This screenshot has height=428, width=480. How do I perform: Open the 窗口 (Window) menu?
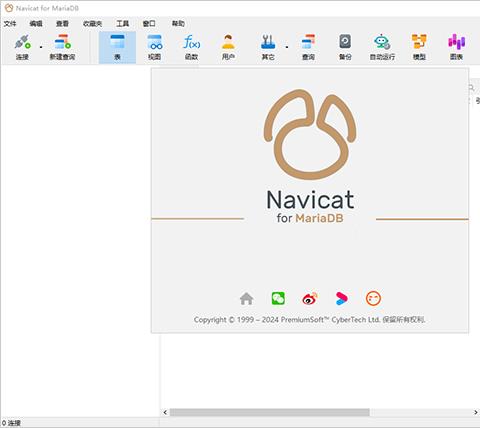pos(149,23)
